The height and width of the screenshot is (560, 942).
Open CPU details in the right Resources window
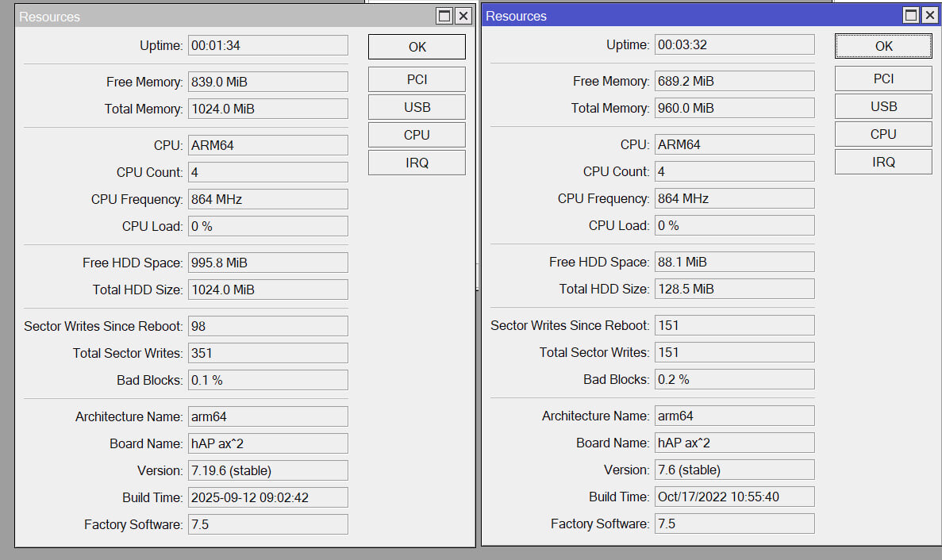coord(883,135)
